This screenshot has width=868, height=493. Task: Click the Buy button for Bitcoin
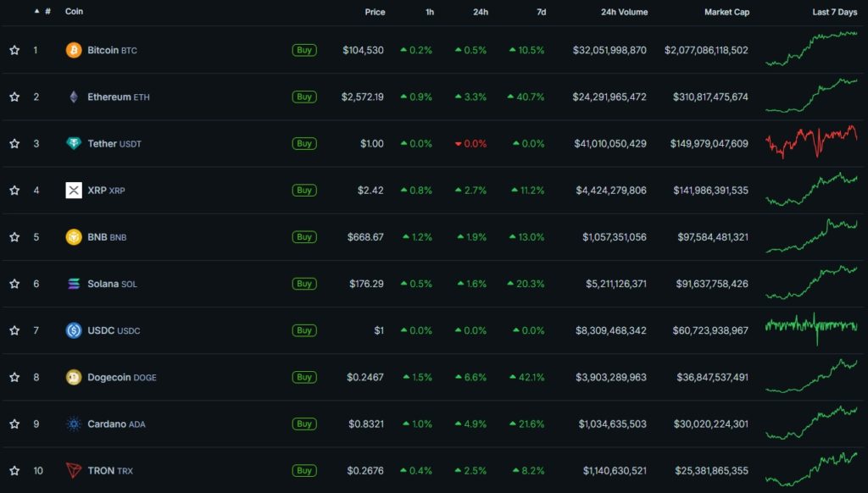[x=303, y=50]
